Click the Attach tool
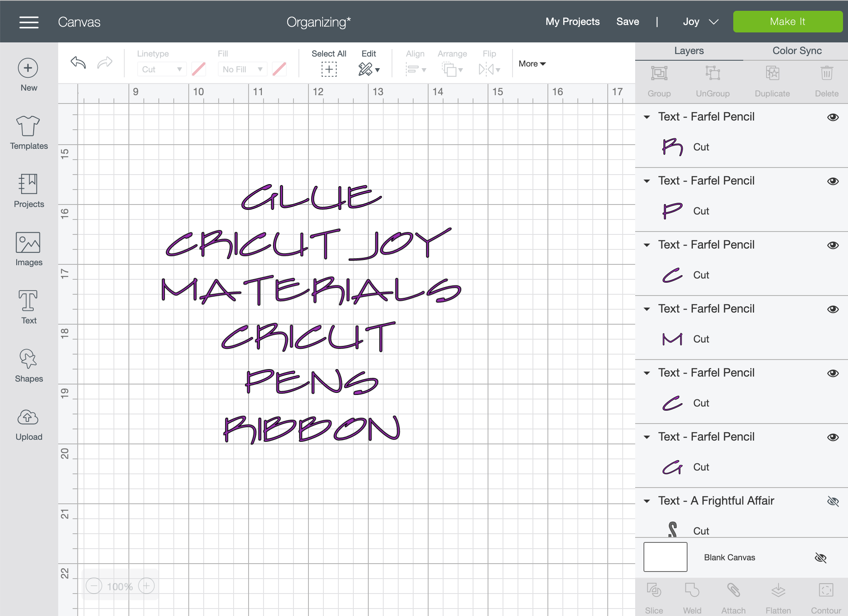The image size is (848, 616). [733, 599]
